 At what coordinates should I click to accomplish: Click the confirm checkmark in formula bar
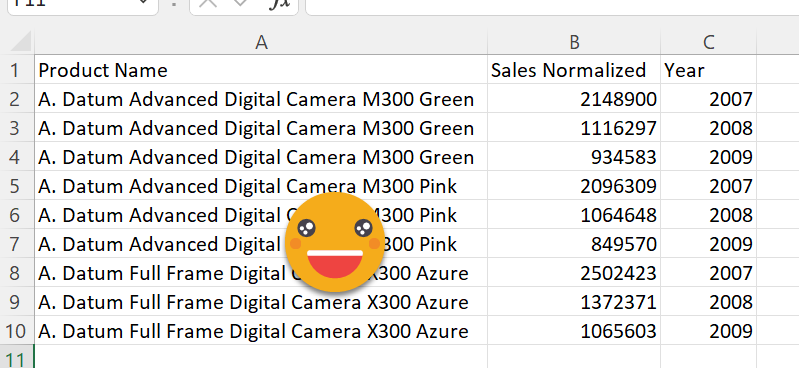[x=239, y=3]
